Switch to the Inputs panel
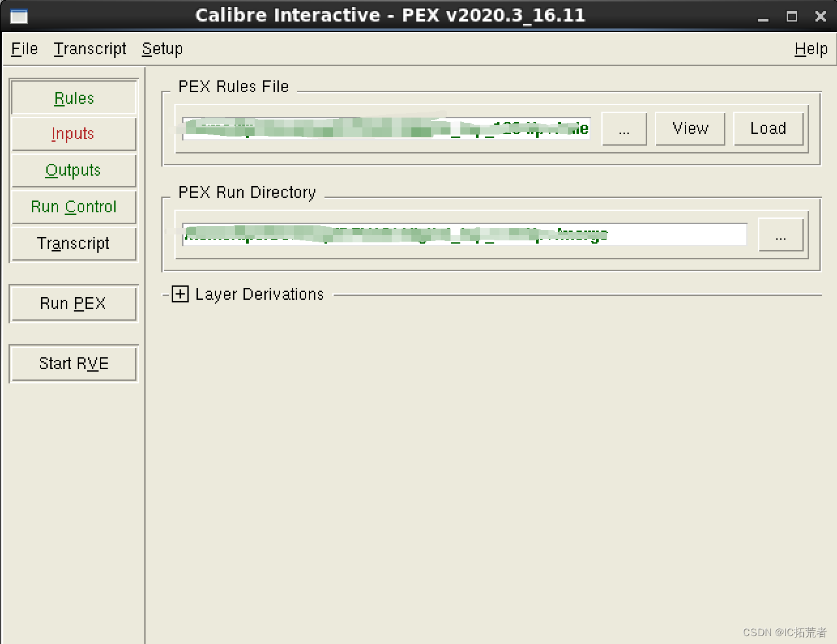This screenshot has height=644, width=837. point(74,134)
